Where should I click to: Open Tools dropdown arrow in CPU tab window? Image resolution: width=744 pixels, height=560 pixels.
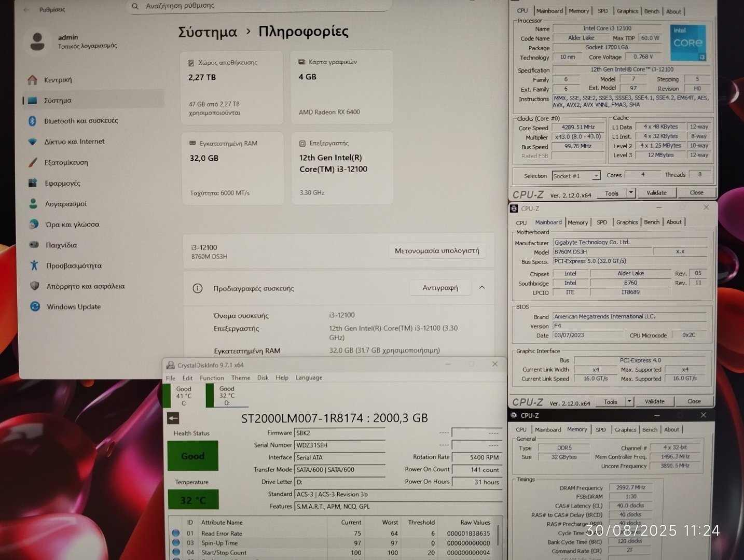pos(631,193)
